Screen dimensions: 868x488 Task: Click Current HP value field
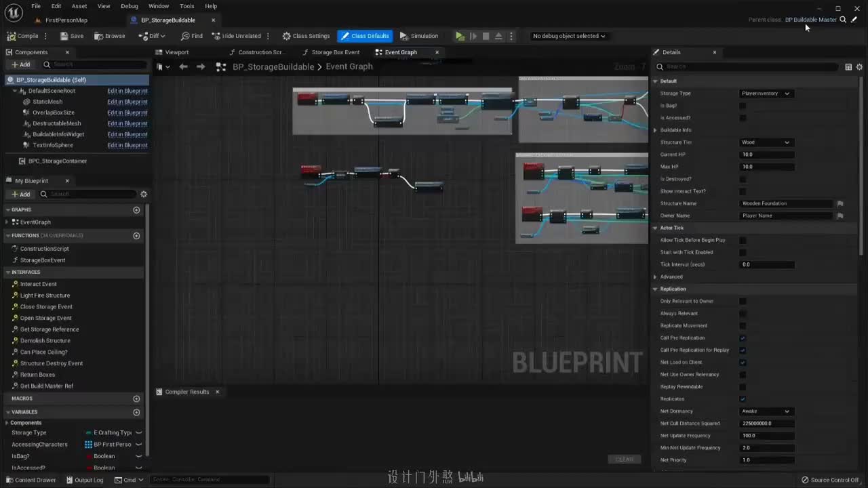[x=766, y=155]
